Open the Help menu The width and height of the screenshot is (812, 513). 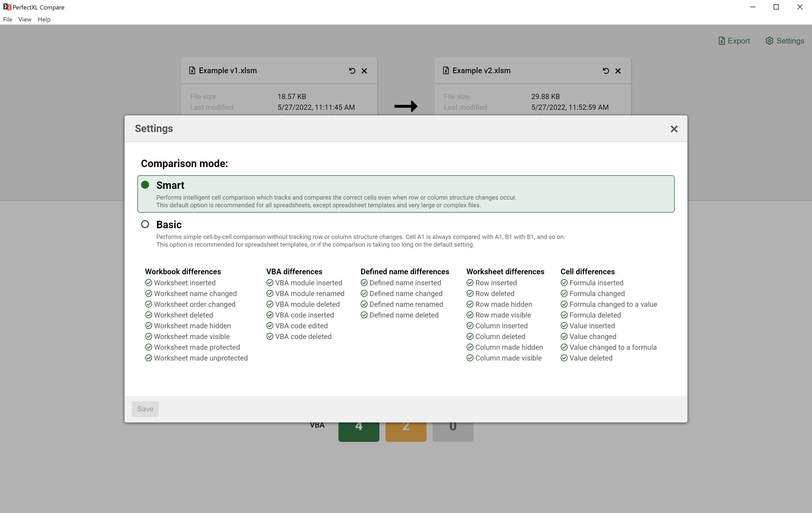click(44, 19)
